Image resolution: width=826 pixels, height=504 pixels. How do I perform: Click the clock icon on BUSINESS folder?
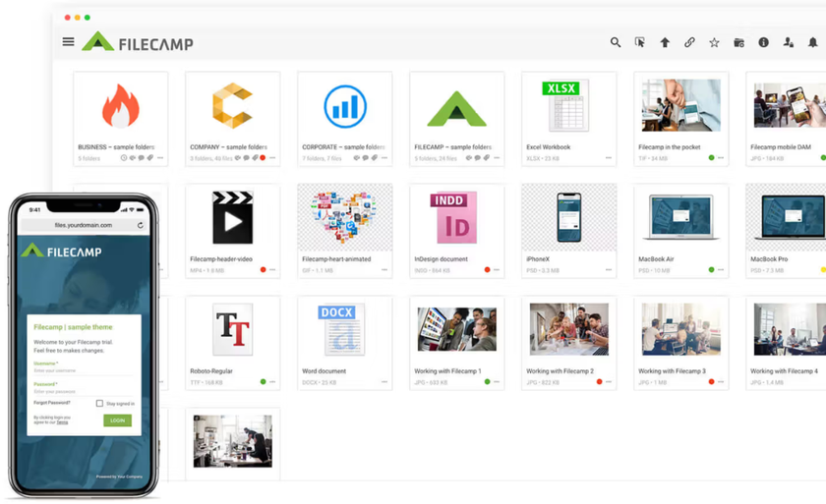pyautogui.click(x=124, y=158)
